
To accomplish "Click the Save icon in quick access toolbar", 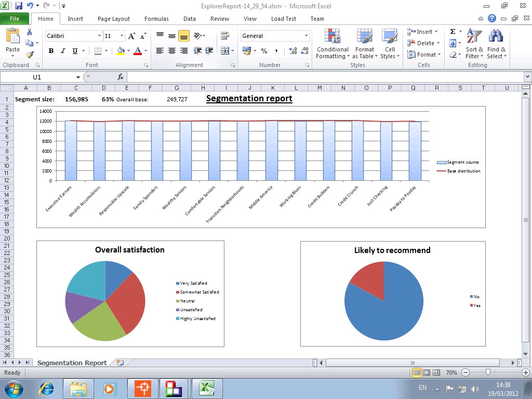I will pos(18,6).
